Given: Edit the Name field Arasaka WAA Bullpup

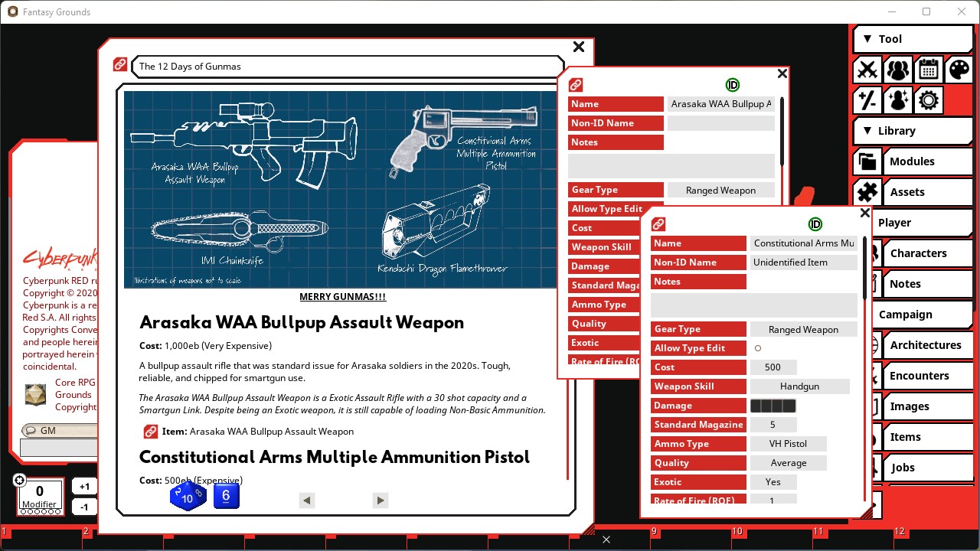Looking at the screenshot, I should click(x=721, y=104).
